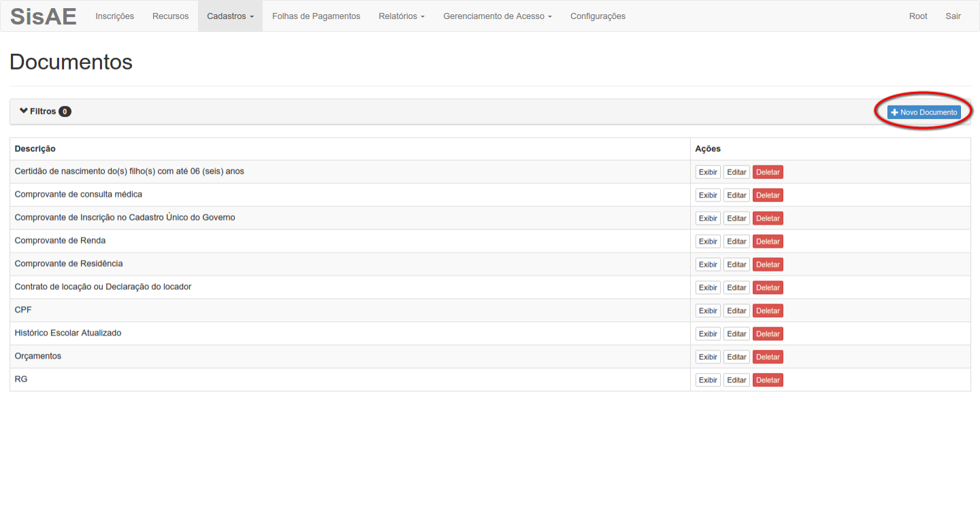Select the text 'Comprovante de Residência'

(x=69, y=263)
